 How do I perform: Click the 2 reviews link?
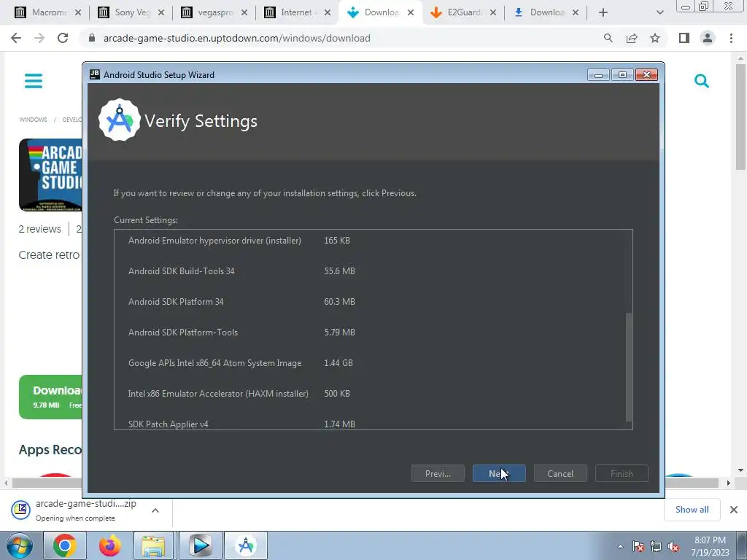click(40, 229)
